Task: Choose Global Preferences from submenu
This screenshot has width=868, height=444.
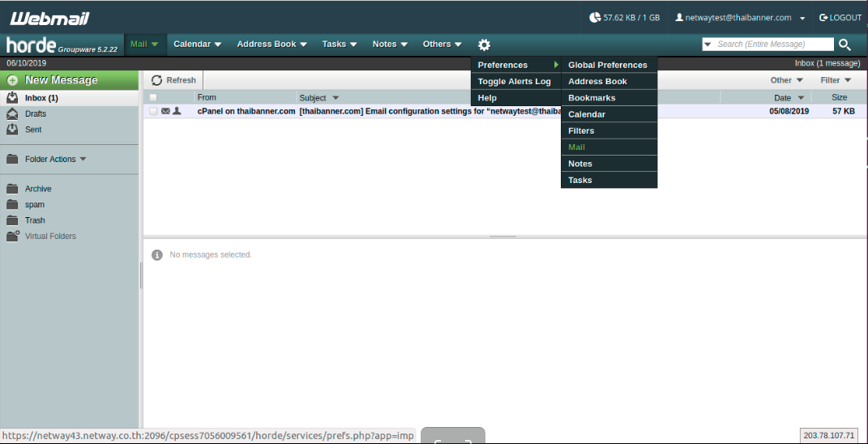Action: pos(607,65)
